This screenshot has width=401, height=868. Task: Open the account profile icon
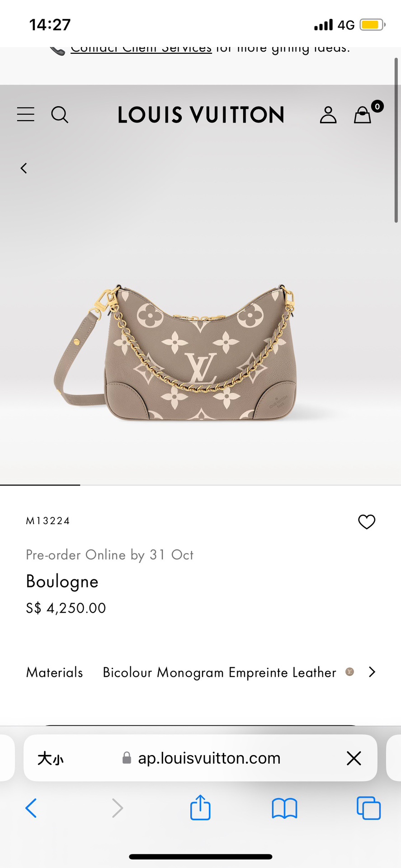328,115
